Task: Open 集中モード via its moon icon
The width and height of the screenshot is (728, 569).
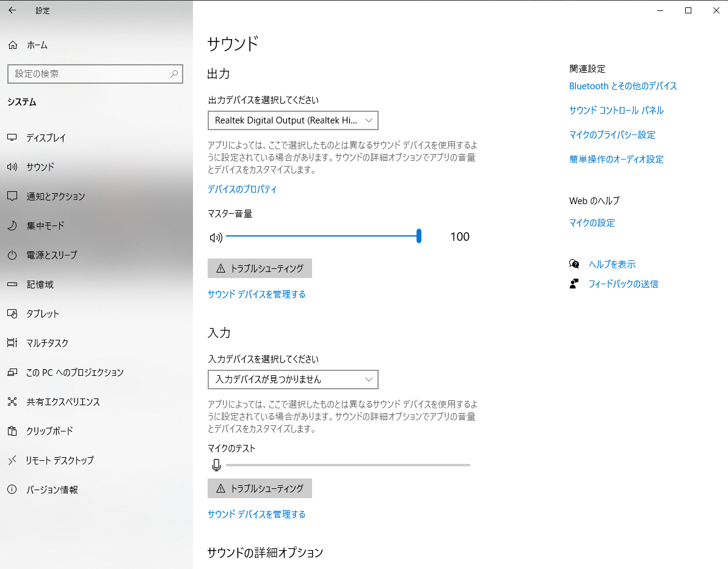Action: 13,226
